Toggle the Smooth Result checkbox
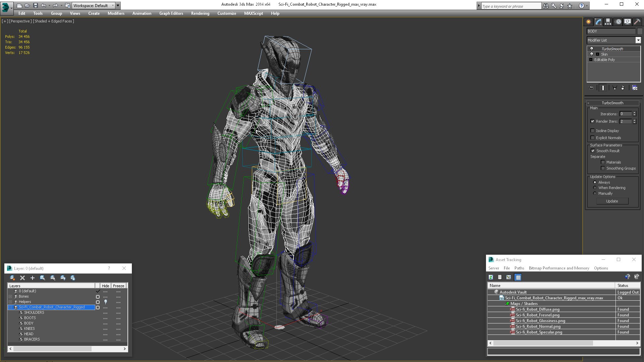This screenshot has width=644, height=362. pos(593,151)
